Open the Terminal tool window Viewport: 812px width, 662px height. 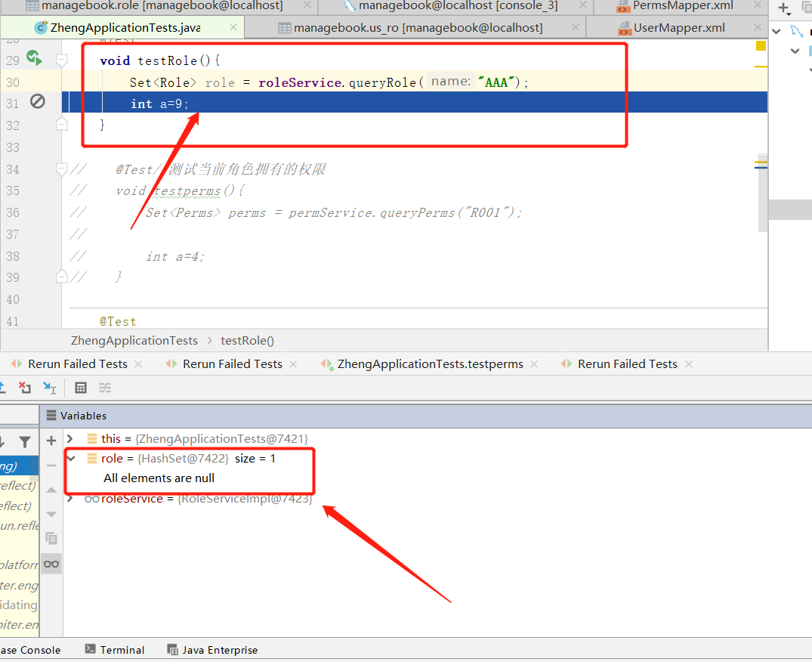click(x=115, y=650)
